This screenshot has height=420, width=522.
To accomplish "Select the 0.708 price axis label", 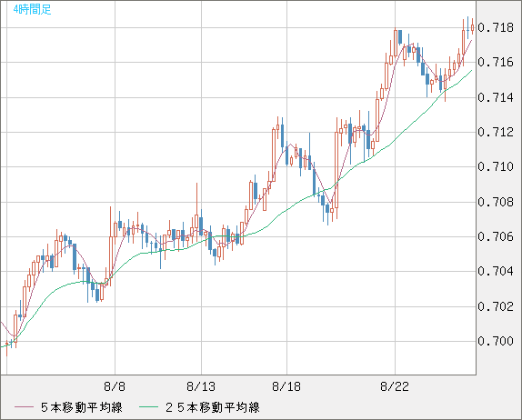I will [496, 202].
